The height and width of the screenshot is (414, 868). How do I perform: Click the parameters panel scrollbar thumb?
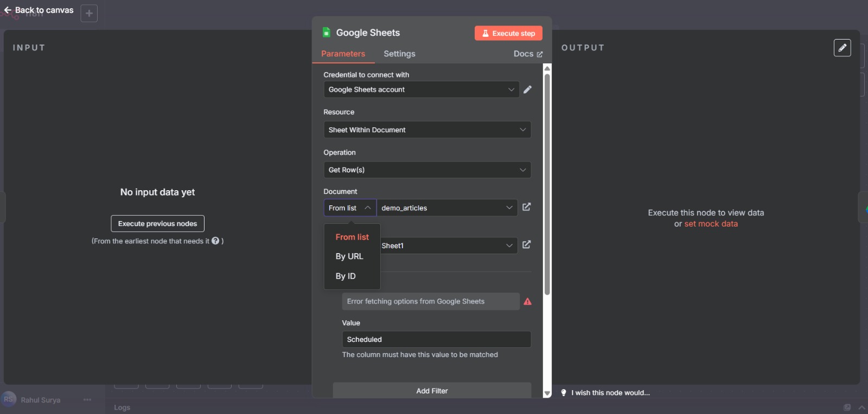547,184
